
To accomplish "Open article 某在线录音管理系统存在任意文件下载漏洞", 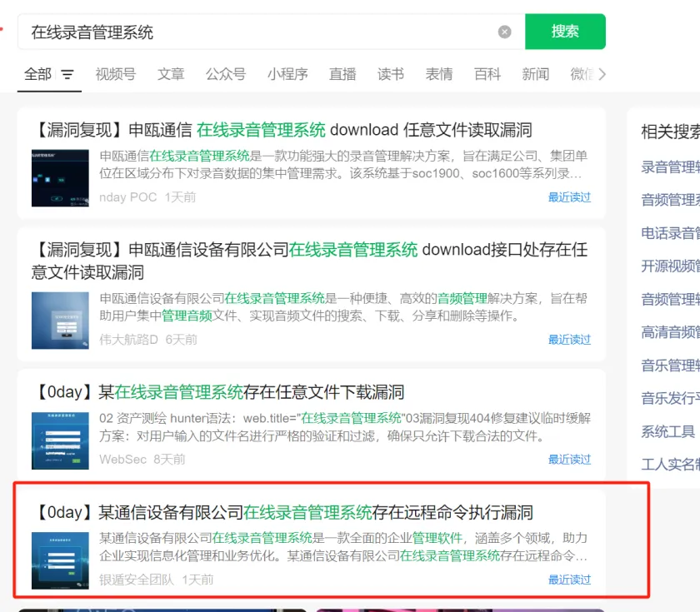I will 218,392.
